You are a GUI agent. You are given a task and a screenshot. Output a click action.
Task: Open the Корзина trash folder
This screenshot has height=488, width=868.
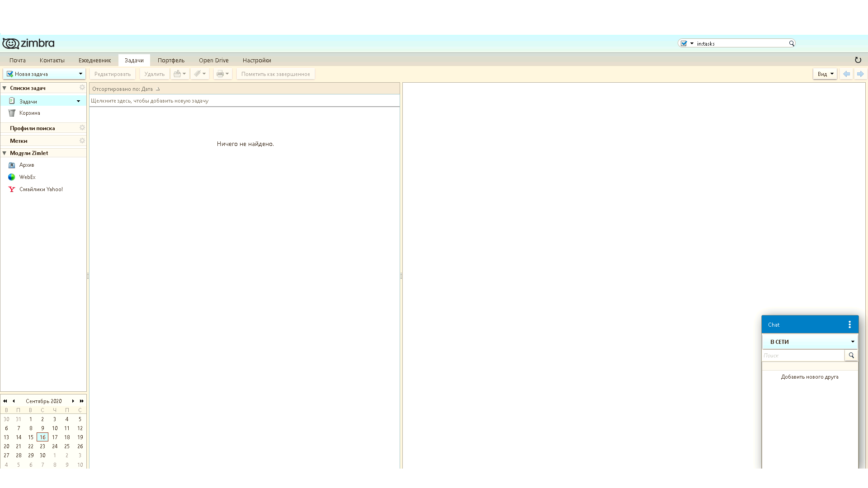pyautogui.click(x=29, y=113)
